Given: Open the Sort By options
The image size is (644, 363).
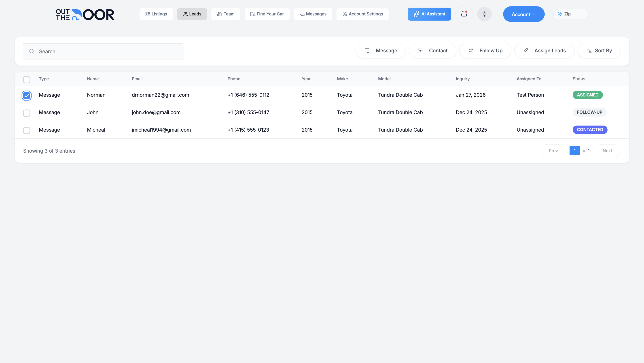Looking at the screenshot, I should point(599,51).
